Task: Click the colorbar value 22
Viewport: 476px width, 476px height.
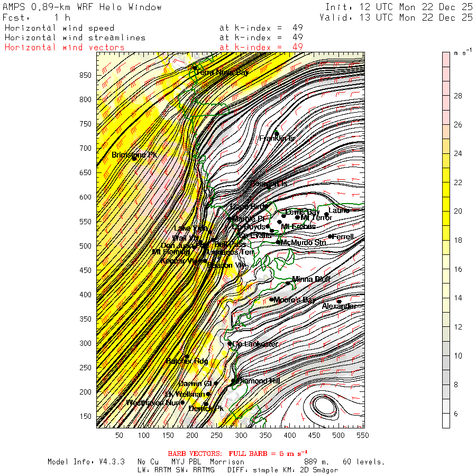Action: point(458,182)
